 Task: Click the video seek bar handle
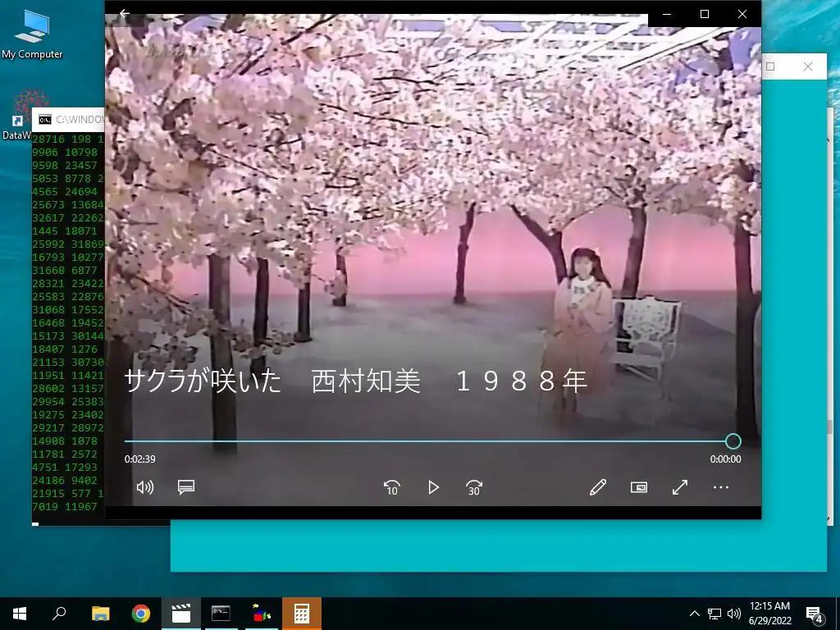(x=733, y=441)
